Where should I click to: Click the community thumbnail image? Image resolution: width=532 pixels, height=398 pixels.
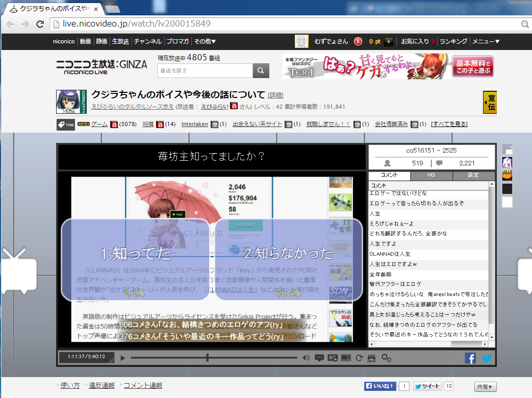pos(71,102)
